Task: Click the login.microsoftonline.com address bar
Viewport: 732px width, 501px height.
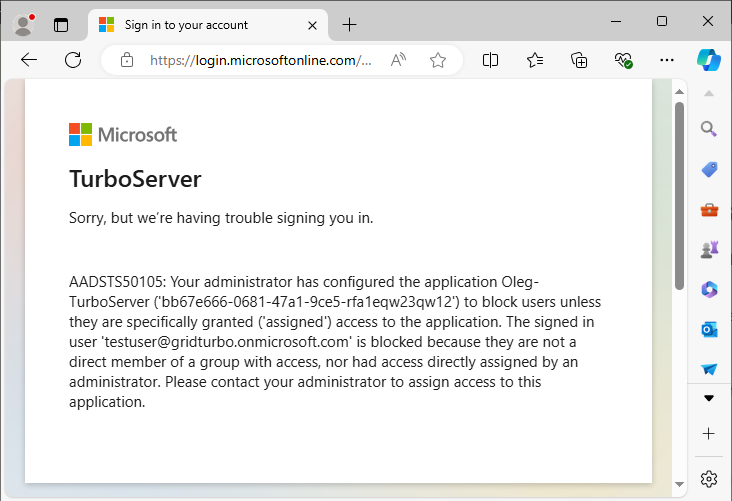Action: coord(260,60)
